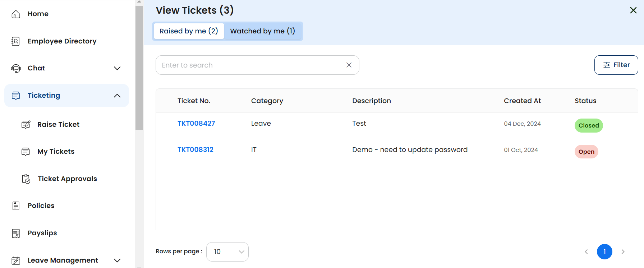
Task: Expand the Chat submenu chevron
Action: coord(117,68)
